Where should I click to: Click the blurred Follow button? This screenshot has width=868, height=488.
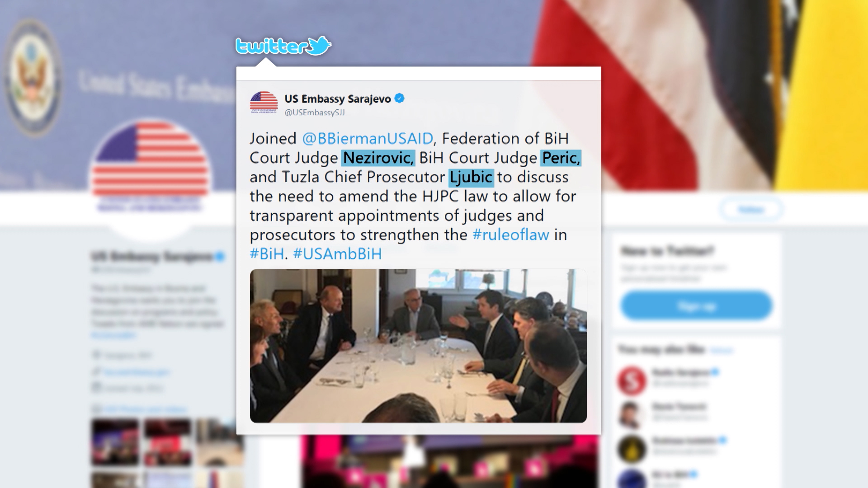751,209
